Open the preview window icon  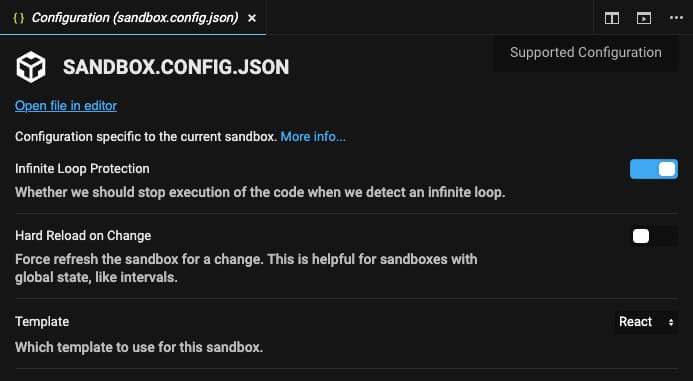point(644,18)
